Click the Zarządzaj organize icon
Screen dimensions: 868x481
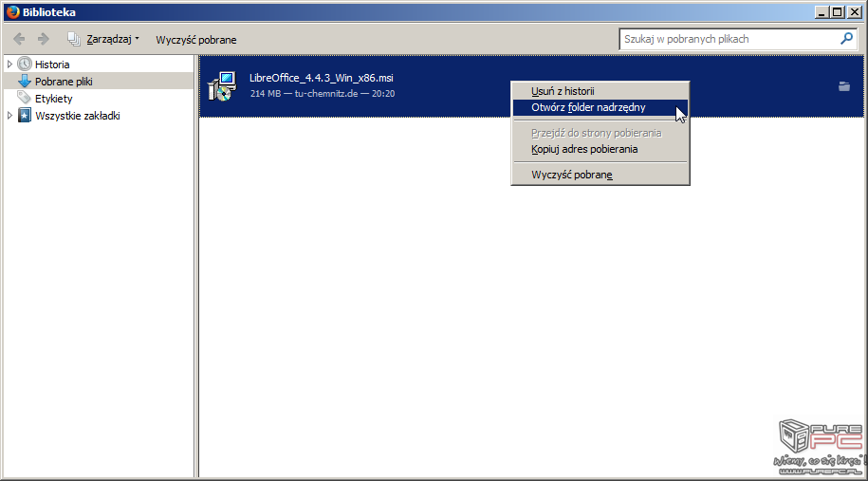pyautogui.click(x=74, y=39)
